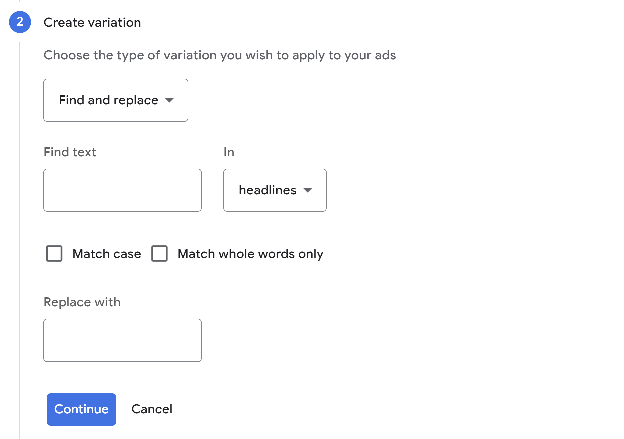Image resolution: width=624 pixels, height=439 pixels.
Task: Click the Find text field label
Action: [70, 152]
